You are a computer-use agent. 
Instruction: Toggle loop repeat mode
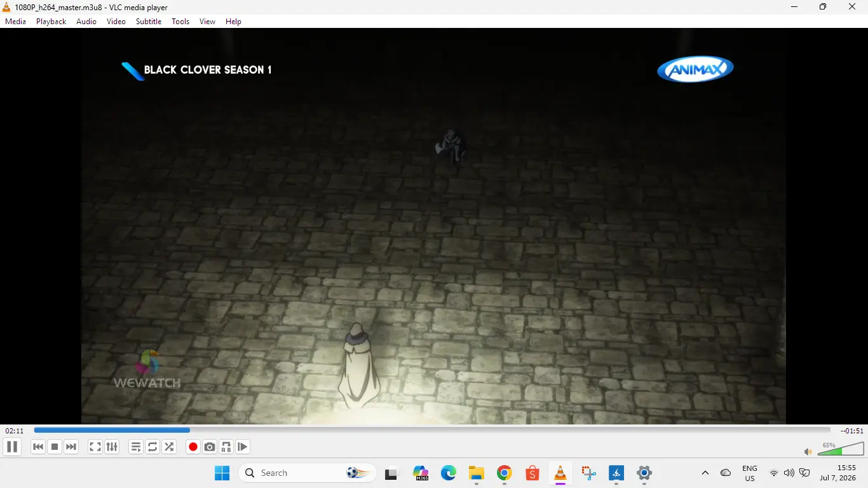click(153, 447)
